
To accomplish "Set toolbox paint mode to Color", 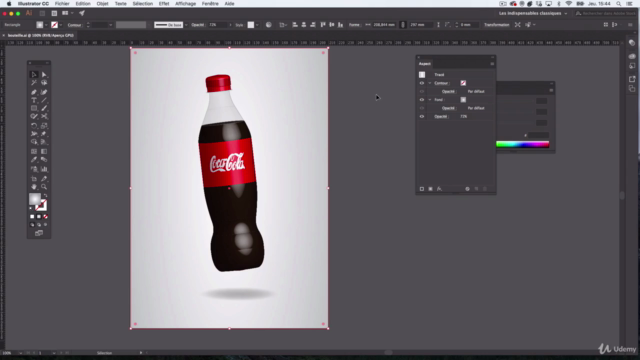I will 32,217.
